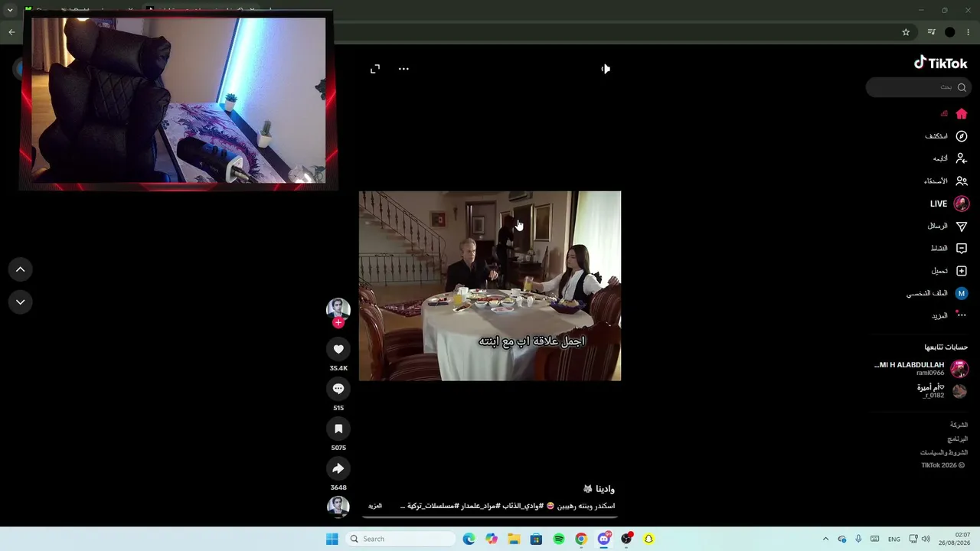This screenshot has height=551, width=980.
Task: Click the microphone icon in the system tray
Action: coord(858,539)
